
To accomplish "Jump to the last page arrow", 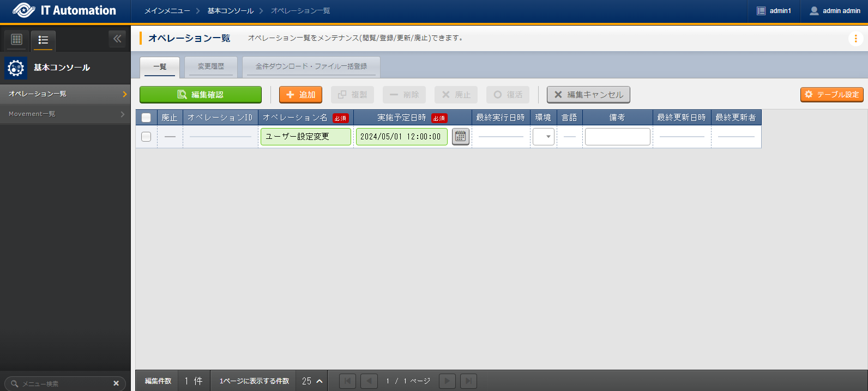I will coord(468,381).
